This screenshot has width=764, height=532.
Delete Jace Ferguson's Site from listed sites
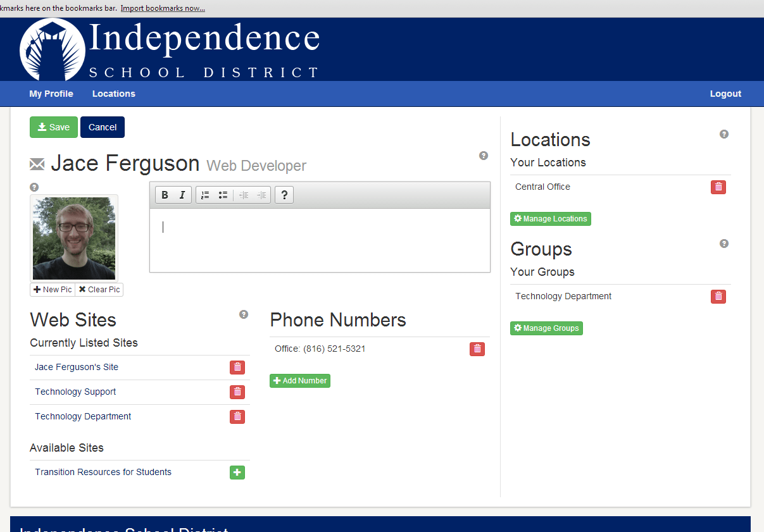coord(237,368)
